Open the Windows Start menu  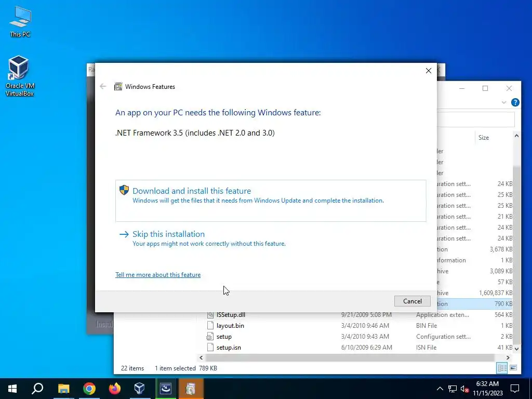pos(12,389)
